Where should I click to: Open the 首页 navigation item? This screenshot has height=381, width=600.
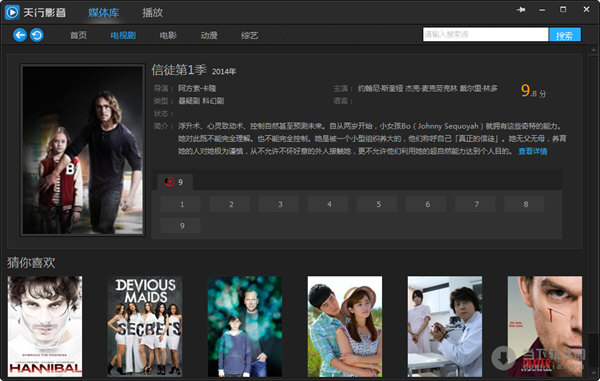[x=78, y=36]
